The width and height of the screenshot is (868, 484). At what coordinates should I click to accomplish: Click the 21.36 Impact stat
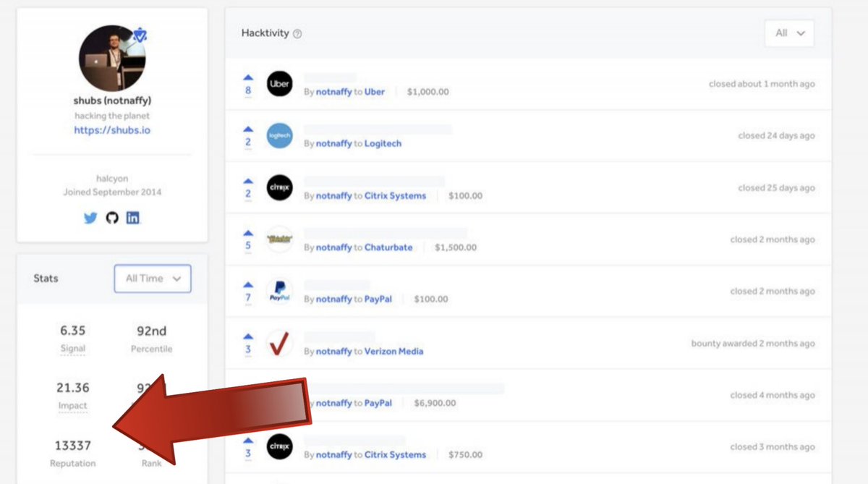click(x=72, y=395)
